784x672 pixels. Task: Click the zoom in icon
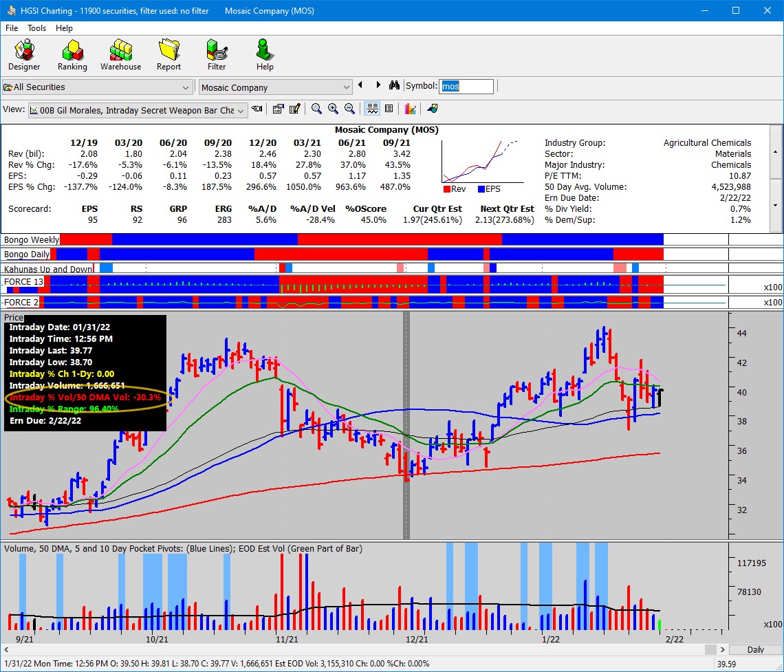[x=333, y=109]
